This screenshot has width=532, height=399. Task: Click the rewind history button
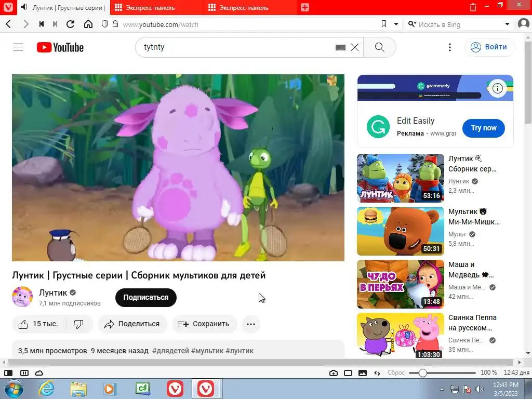[x=42, y=24]
